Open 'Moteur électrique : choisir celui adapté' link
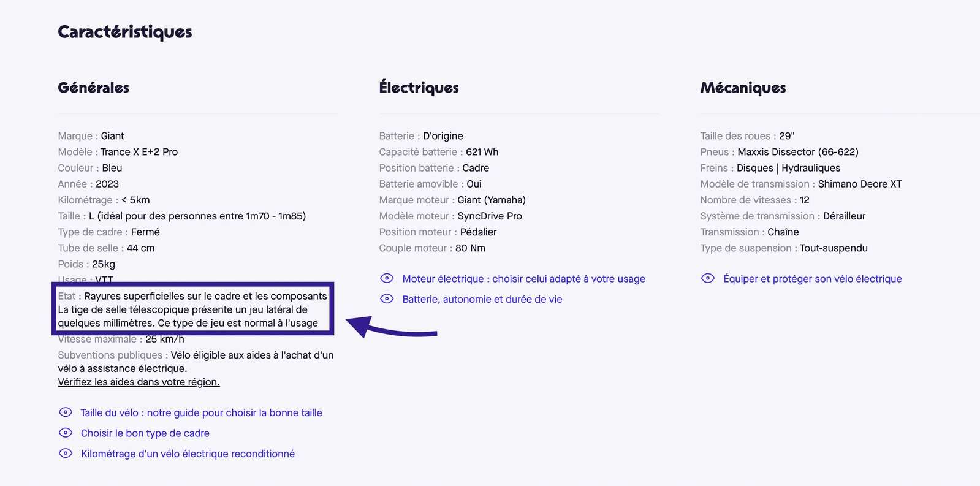 [523, 279]
